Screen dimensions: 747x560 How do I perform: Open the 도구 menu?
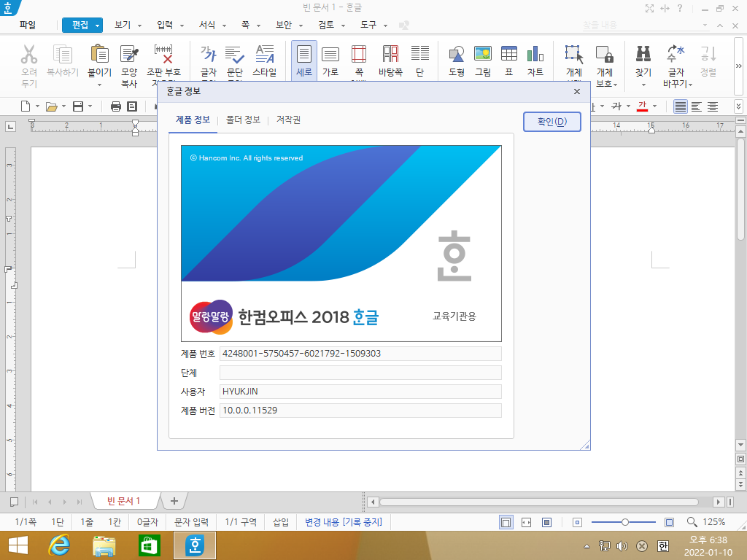tap(373, 25)
